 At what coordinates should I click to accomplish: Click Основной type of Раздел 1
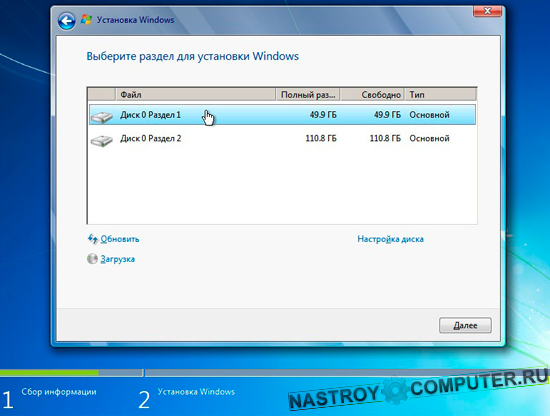[429, 115]
